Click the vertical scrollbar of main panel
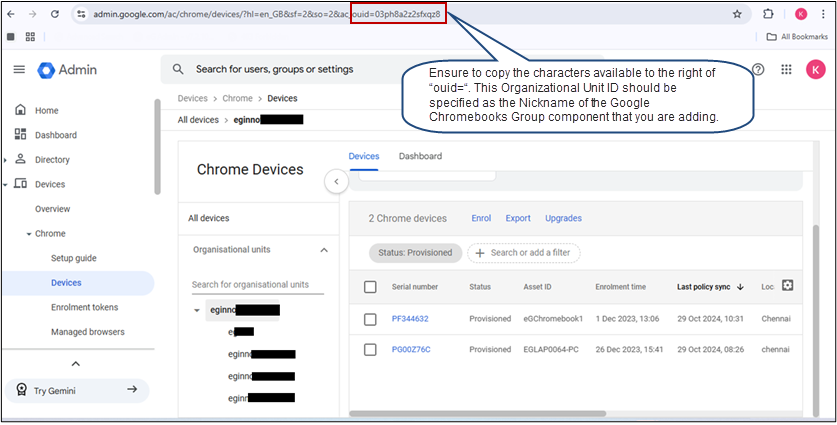Viewport: 837px width, 425px height. coord(815,319)
